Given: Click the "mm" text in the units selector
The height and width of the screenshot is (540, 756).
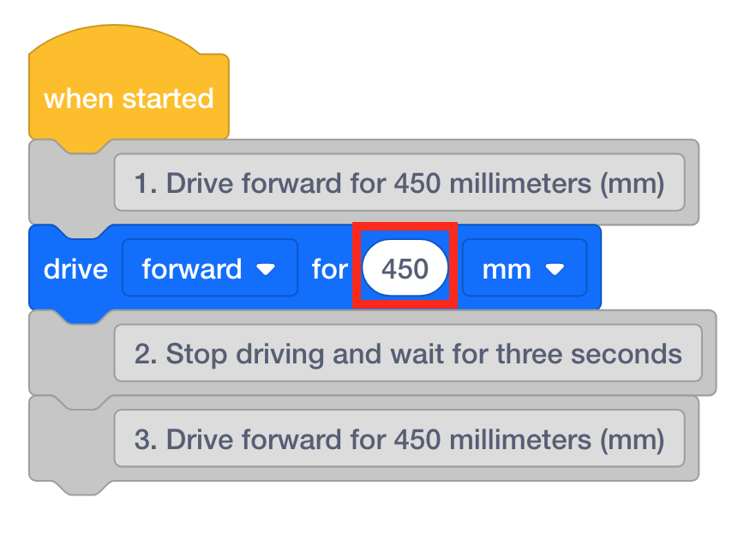Looking at the screenshot, I should point(507,269).
